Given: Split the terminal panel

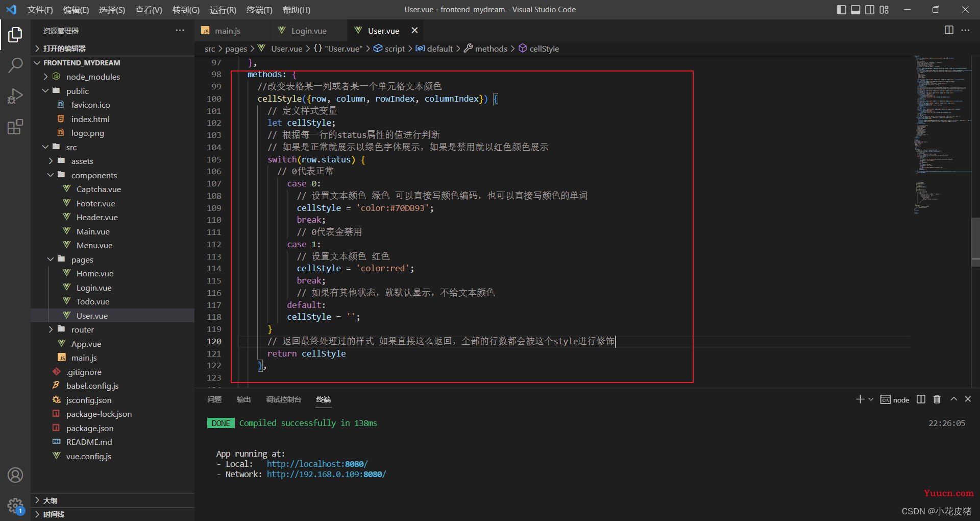Looking at the screenshot, I should tap(921, 399).
